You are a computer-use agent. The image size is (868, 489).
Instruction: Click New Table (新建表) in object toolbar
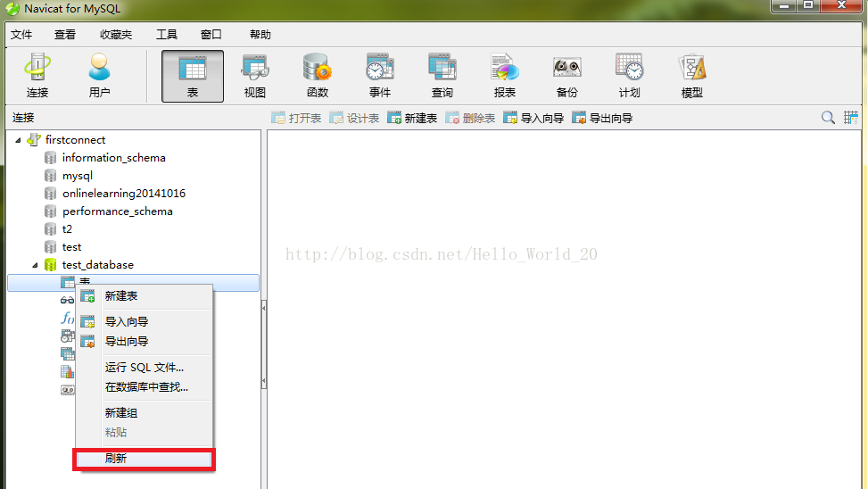412,118
